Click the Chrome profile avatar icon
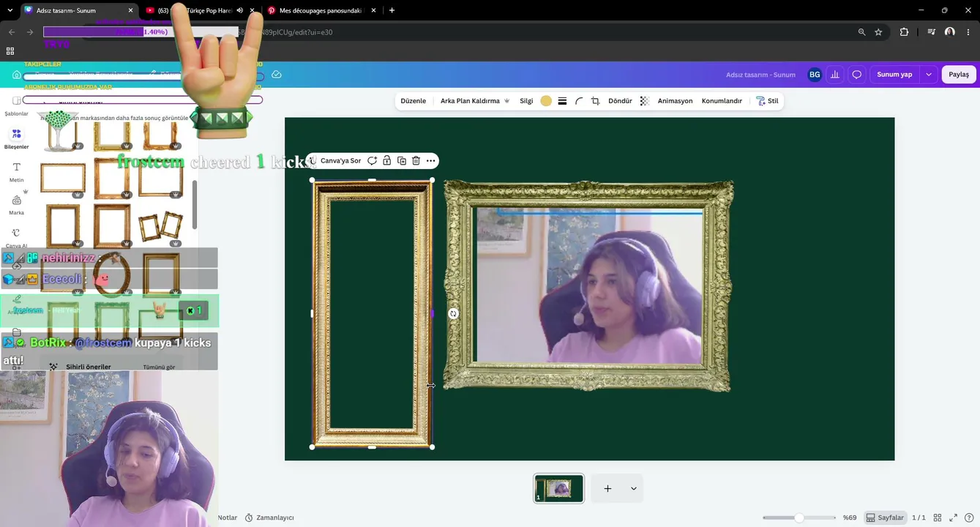Image resolution: width=980 pixels, height=527 pixels. pos(950,32)
